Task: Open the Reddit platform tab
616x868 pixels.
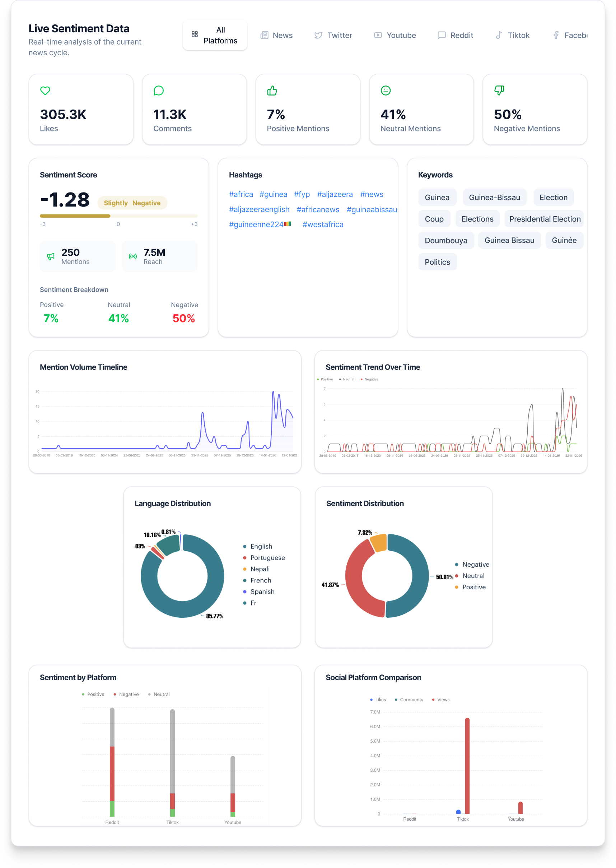Action: 456,35
